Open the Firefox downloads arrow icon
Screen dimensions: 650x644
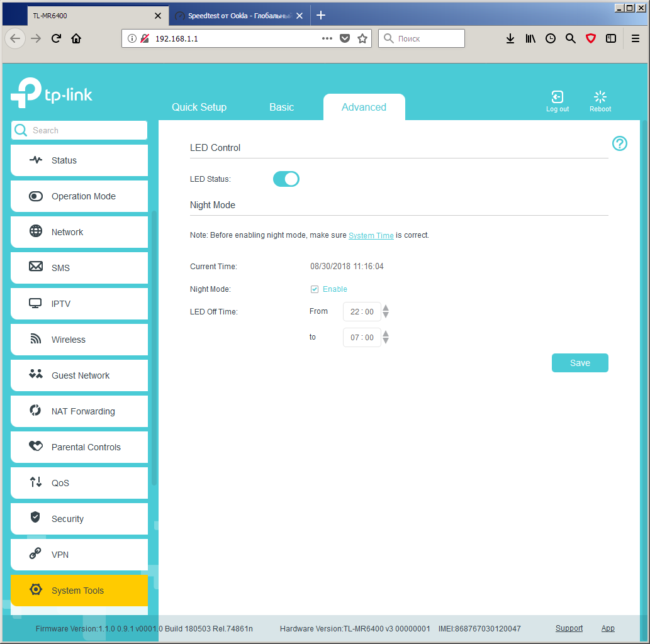510,38
